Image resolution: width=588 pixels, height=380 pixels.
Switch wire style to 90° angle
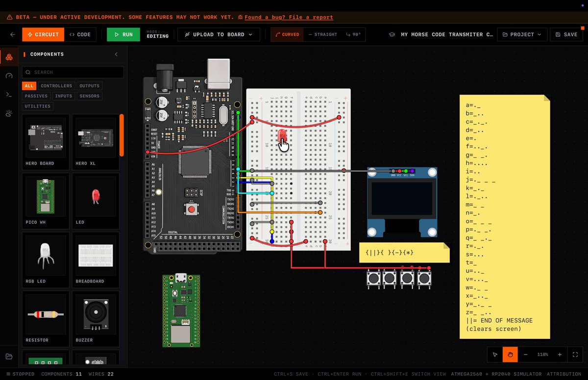353,35
